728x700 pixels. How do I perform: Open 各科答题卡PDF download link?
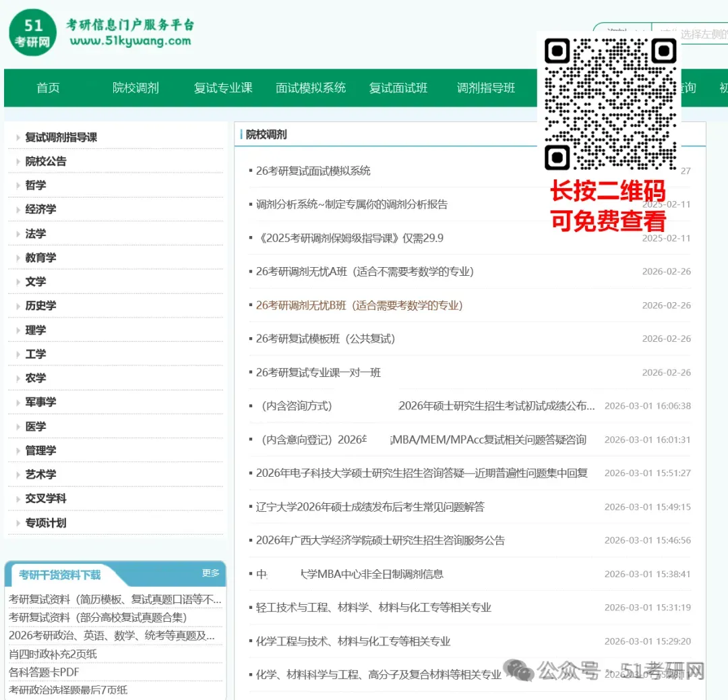[44, 672]
